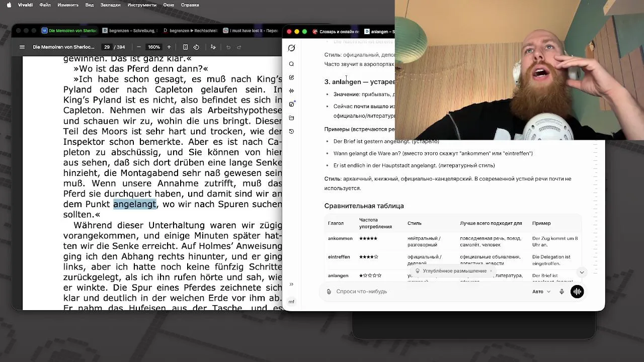
Task: Click the 160% zoom level field
Action: pyautogui.click(x=154, y=47)
